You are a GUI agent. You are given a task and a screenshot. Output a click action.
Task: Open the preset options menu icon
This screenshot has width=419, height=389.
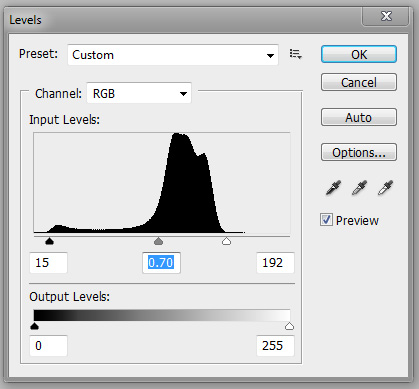click(296, 54)
